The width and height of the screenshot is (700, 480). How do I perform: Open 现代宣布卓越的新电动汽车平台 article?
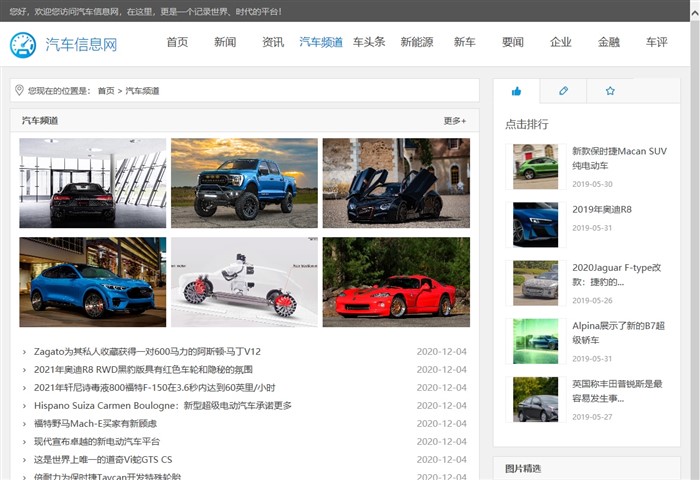point(97,442)
